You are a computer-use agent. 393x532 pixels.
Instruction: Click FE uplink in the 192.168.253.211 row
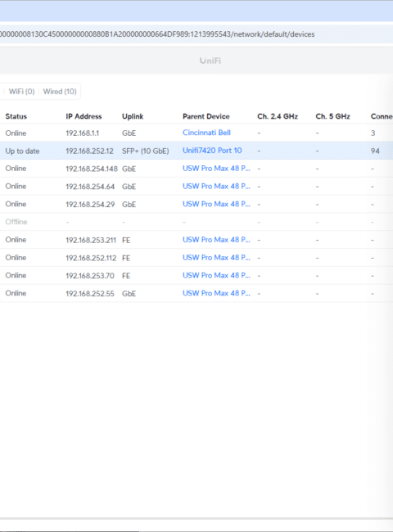(x=126, y=240)
